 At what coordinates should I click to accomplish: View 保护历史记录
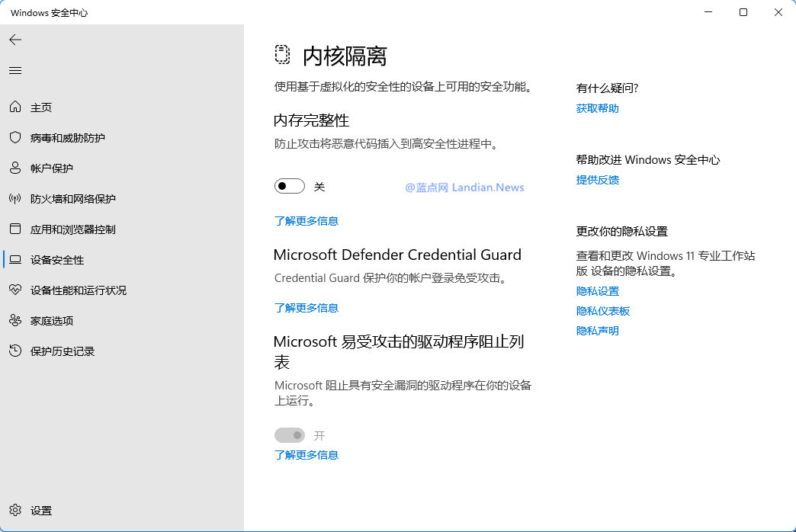click(x=61, y=351)
